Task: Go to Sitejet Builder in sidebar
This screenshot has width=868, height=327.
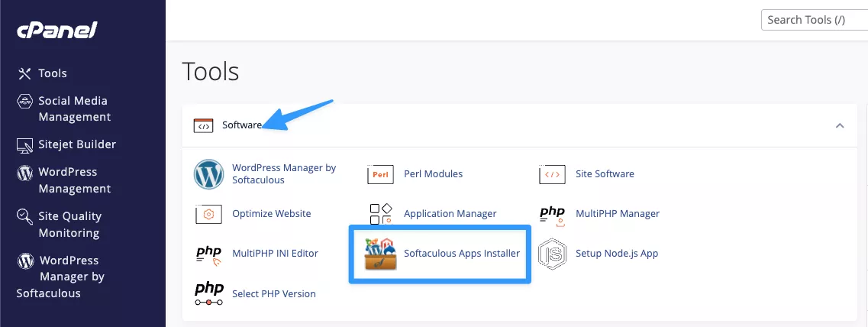Action: point(77,144)
